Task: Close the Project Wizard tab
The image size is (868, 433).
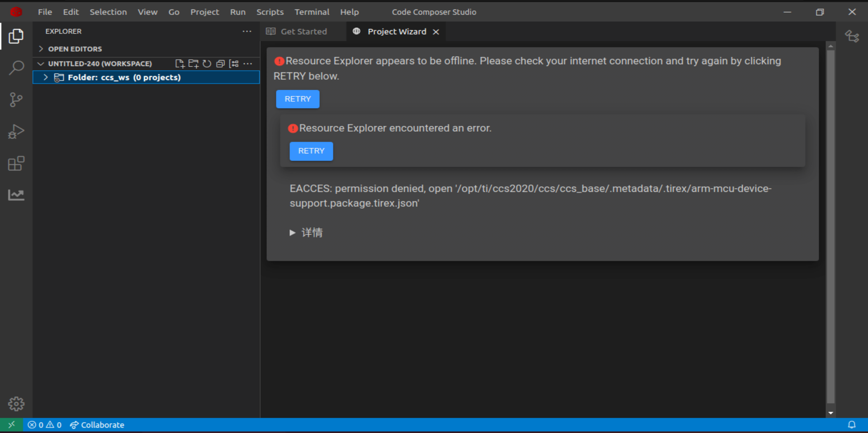Action: (436, 32)
